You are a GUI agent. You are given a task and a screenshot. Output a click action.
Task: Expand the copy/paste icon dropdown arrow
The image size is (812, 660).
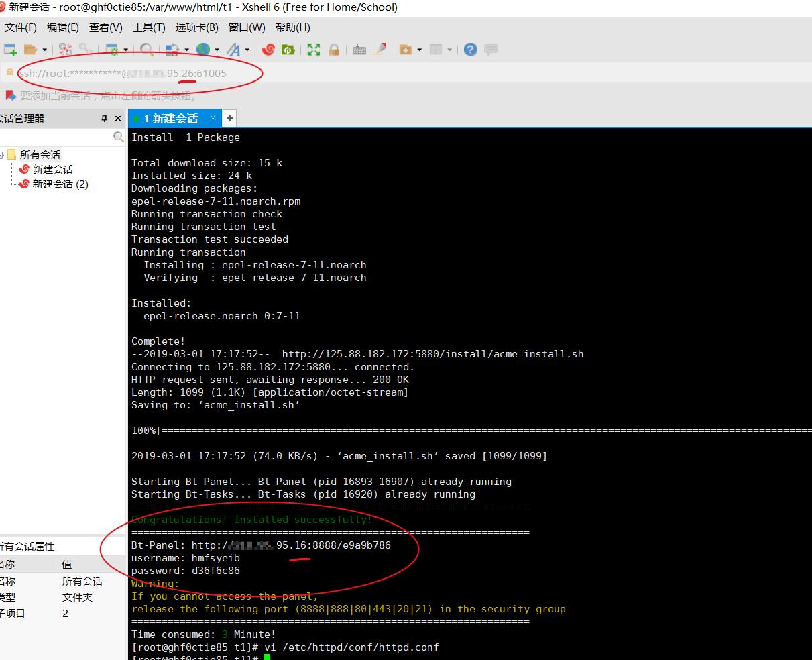[x=186, y=50]
